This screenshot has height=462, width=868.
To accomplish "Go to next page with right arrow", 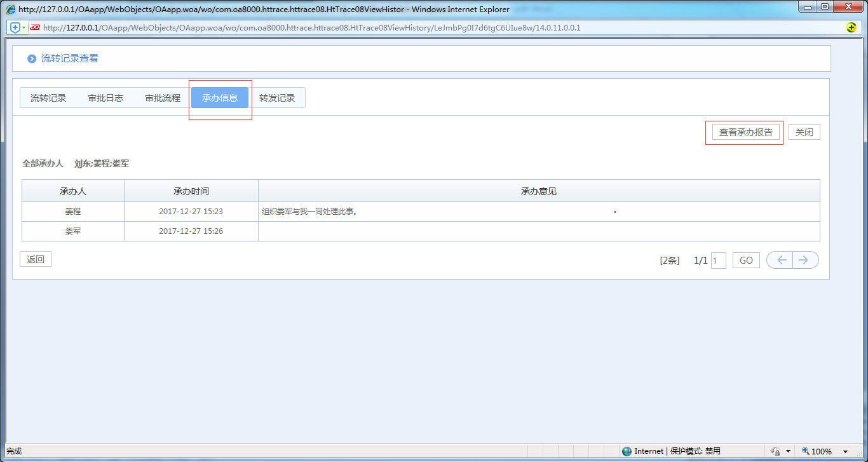I will pyautogui.click(x=805, y=260).
